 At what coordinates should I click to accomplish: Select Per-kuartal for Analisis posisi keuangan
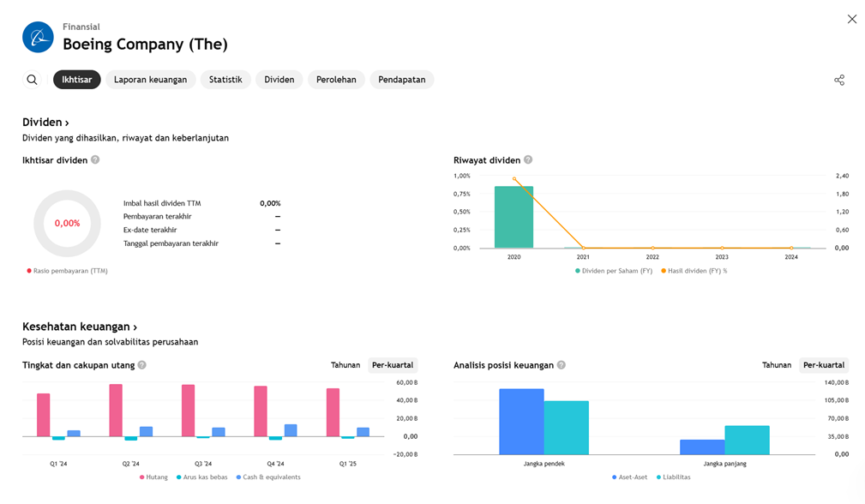click(x=824, y=365)
